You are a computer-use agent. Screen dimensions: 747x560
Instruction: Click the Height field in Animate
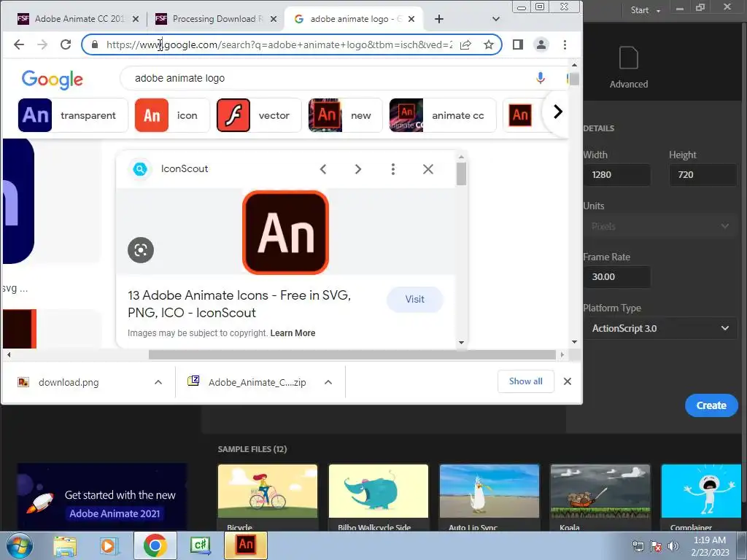[x=703, y=175]
